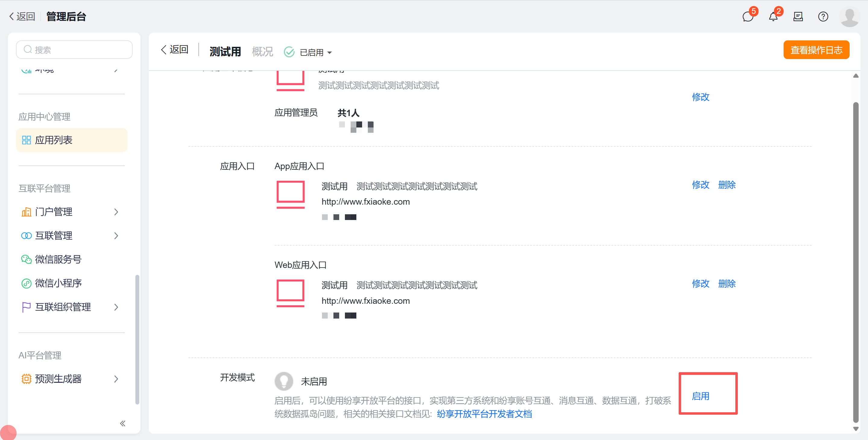Click the 互联管理 linked rings icon
The image size is (868, 440).
click(x=26, y=235)
